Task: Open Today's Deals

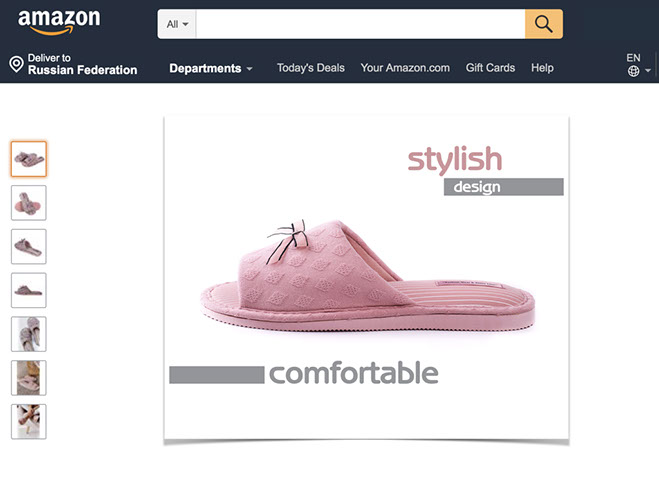Action: [x=311, y=68]
